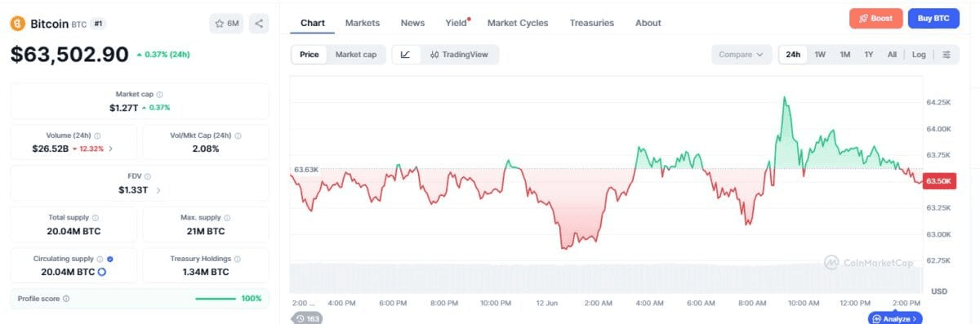Open the Yield tab
Image resolution: width=980 pixels, height=324 pixels.
457,23
